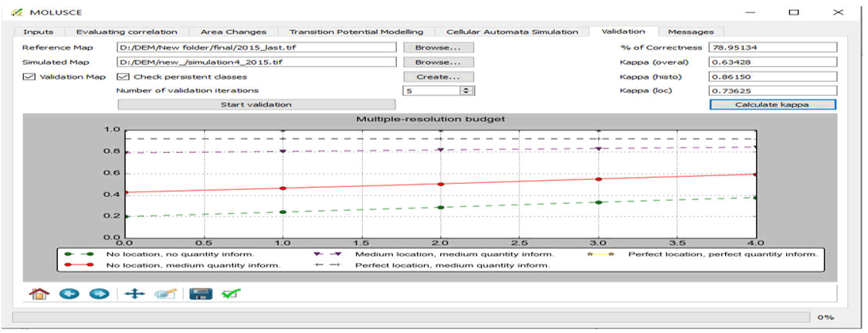Screen dimensions: 868x333
Task: Open the Cellular Automata Simulation tab
Action: 512,32
